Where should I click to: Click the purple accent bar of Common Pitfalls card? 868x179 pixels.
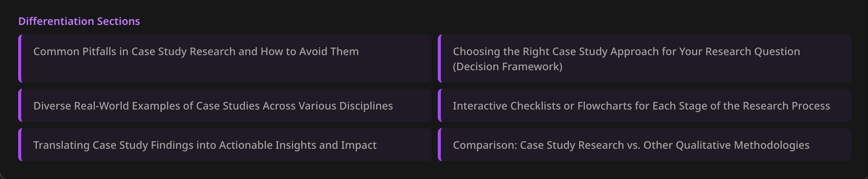(20, 59)
